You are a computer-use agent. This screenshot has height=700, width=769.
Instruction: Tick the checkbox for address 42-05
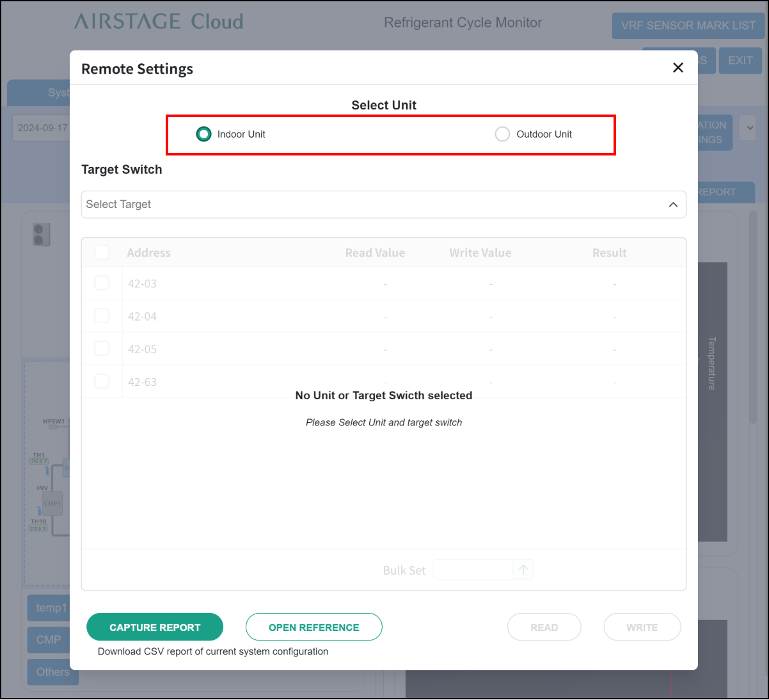[x=102, y=349]
